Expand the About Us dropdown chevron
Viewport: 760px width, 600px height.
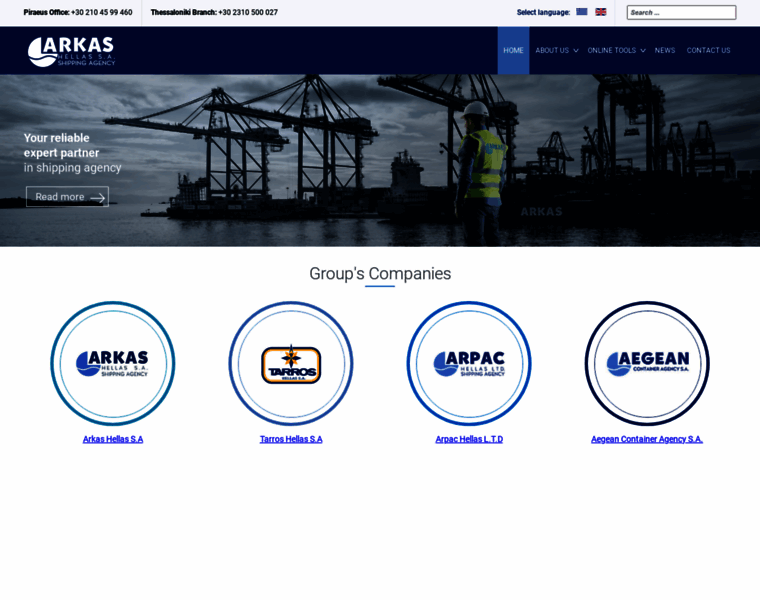(x=576, y=50)
